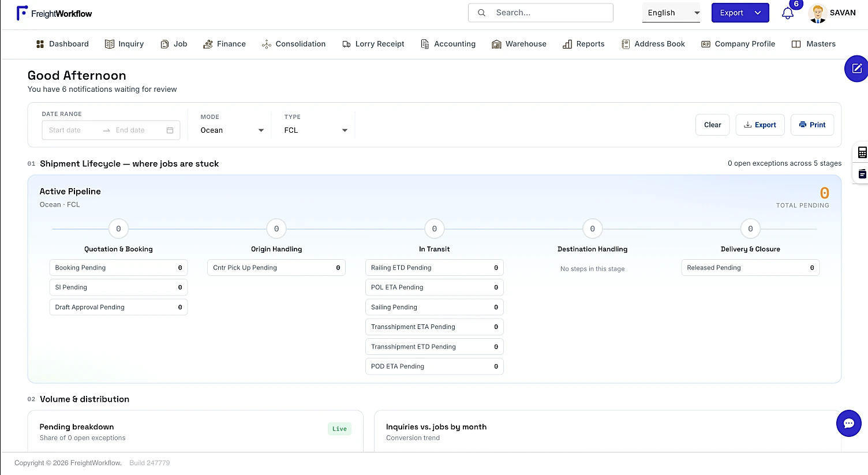This screenshot has height=475, width=868.
Task: Open the Dashboard menu
Action: 62,44
